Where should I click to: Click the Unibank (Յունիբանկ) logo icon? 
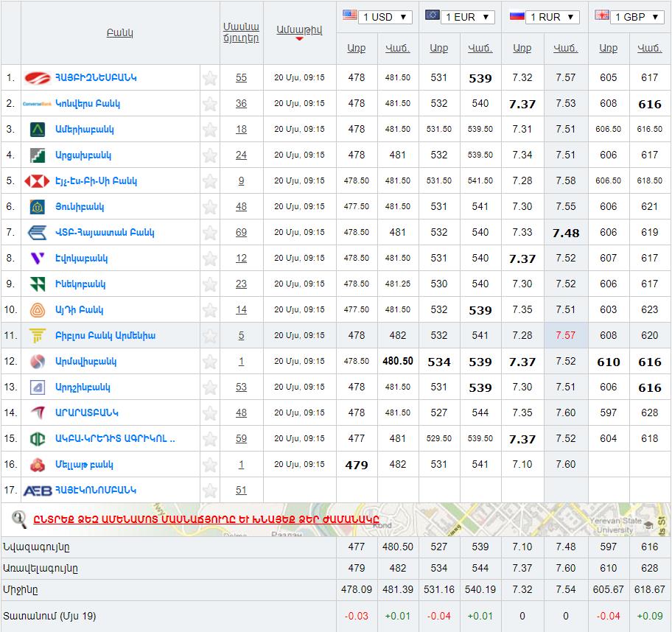click(x=37, y=207)
